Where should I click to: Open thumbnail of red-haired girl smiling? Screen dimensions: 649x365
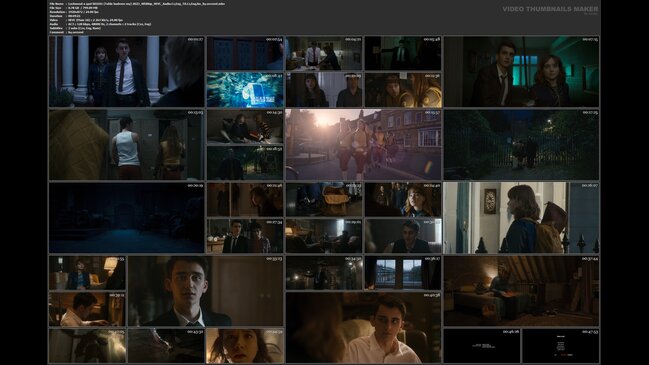pos(403,199)
